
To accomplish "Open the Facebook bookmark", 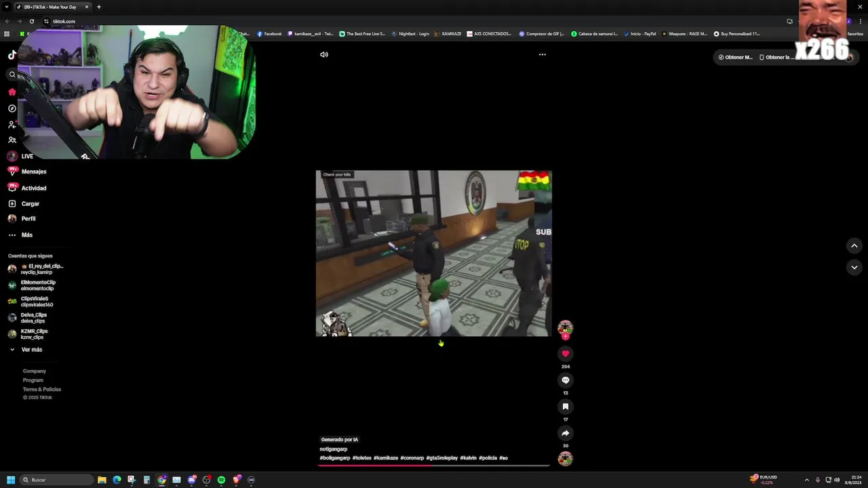I will coord(269,34).
